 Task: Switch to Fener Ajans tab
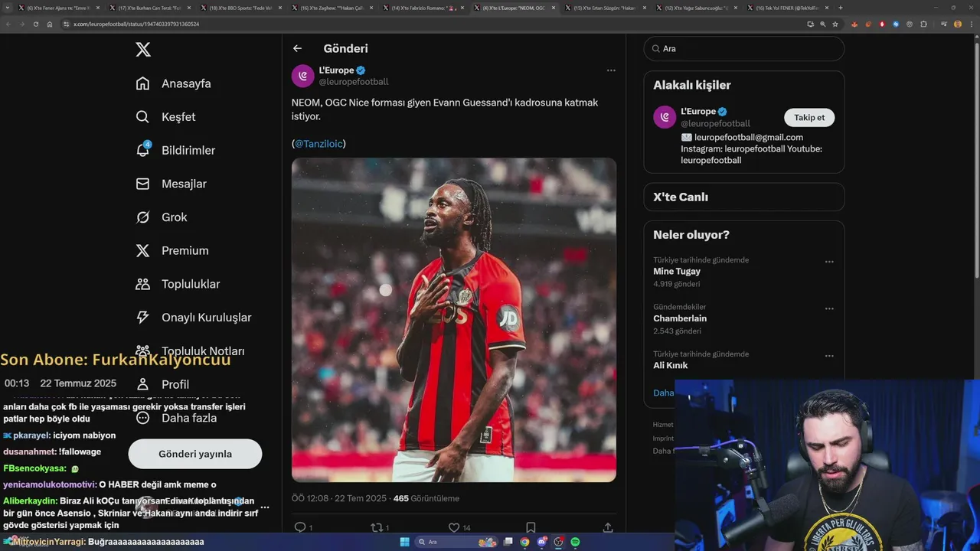point(60,8)
